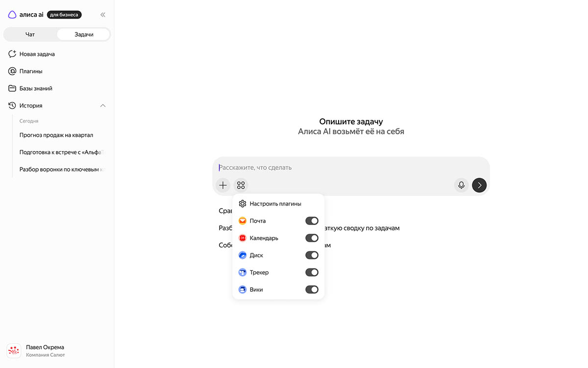Click the Почта plugin icon
This screenshot has width=588, height=368.
(x=242, y=221)
